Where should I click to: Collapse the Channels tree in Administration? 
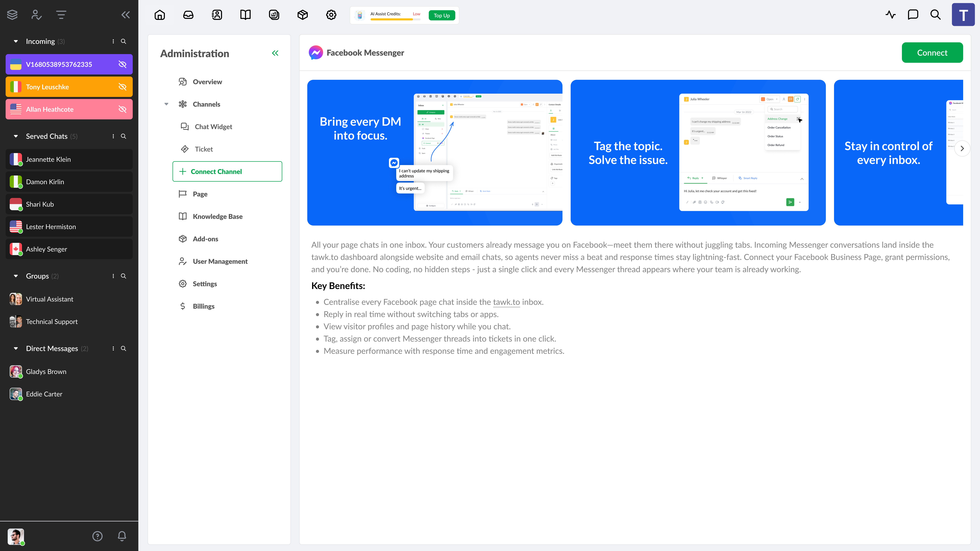coord(166,104)
